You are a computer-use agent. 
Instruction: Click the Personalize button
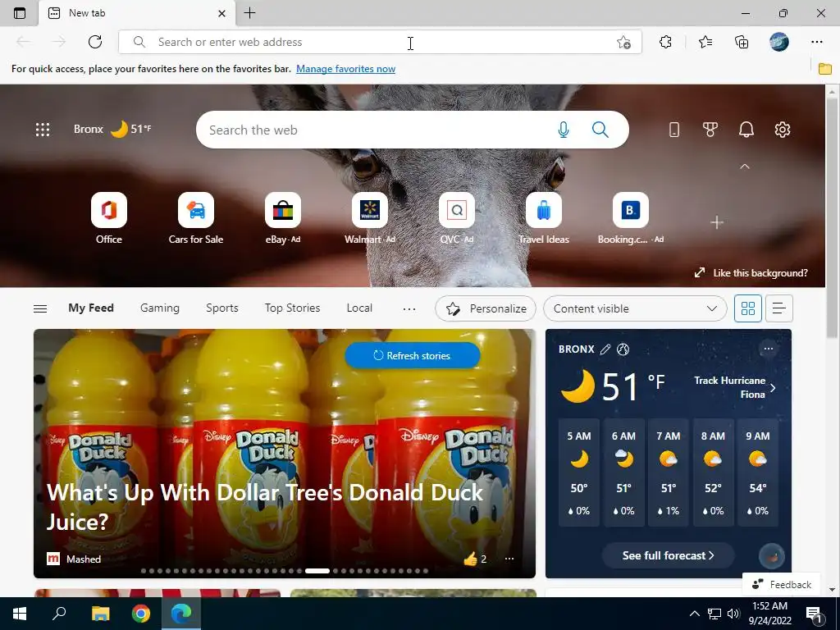tap(486, 308)
